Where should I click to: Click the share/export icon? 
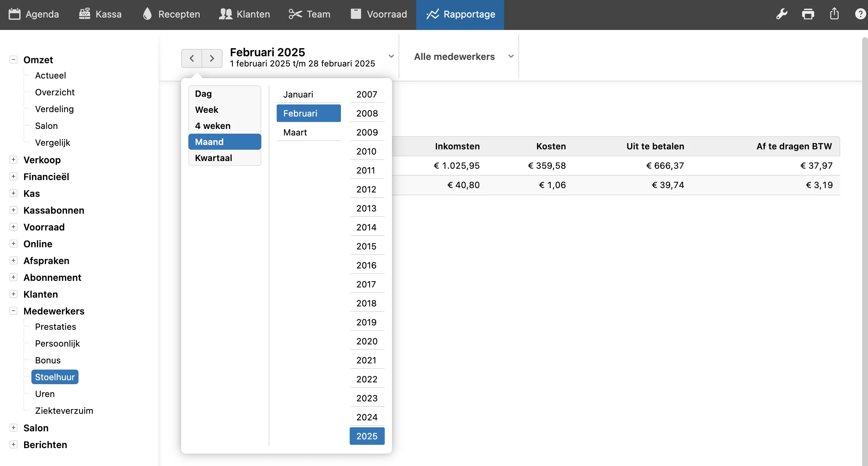(x=834, y=14)
